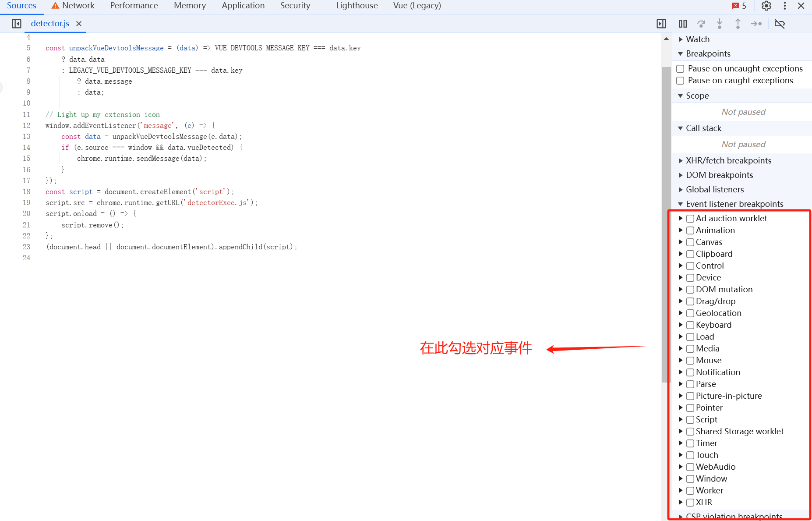The height and width of the screenshot is (521, 812).
Task: Check the Shared Storage worklet checkbox
Action: (x=690, y=432)
